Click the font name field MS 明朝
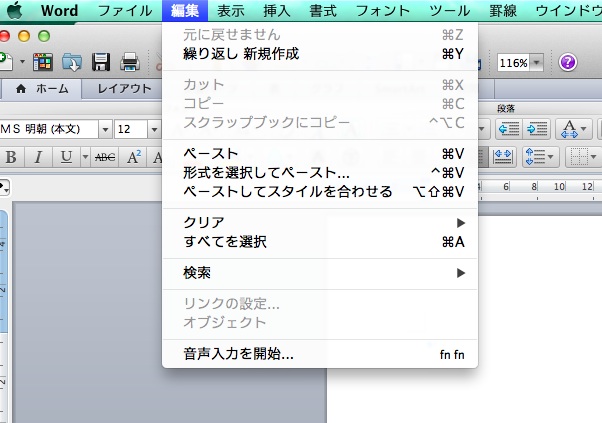The height and width of the screenshot is (423, 602). tap(48, 129)
